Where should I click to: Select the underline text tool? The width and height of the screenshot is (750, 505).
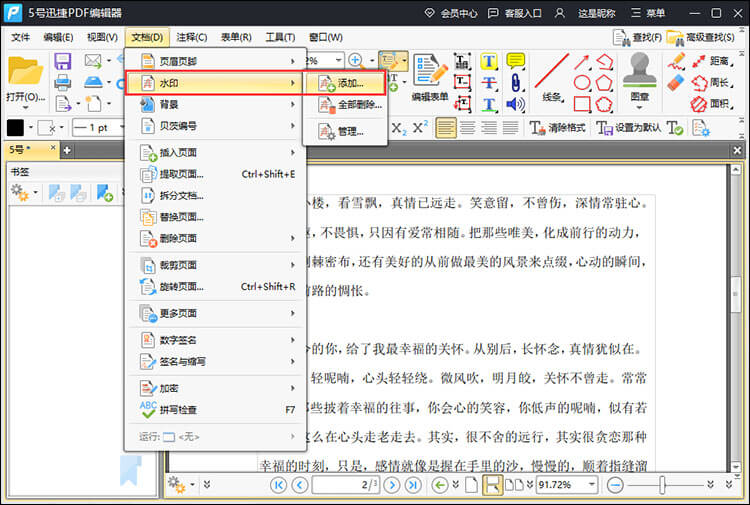(488, 104)
